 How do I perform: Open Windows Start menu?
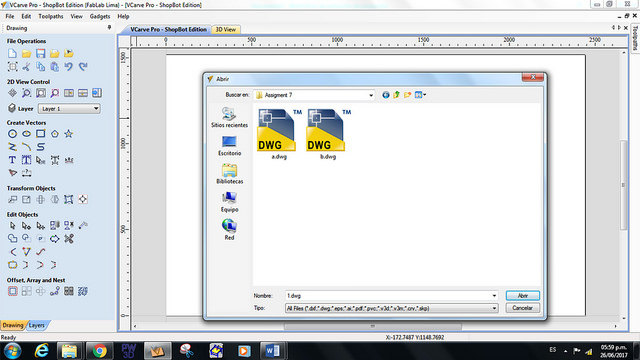(x=13, y=351)
